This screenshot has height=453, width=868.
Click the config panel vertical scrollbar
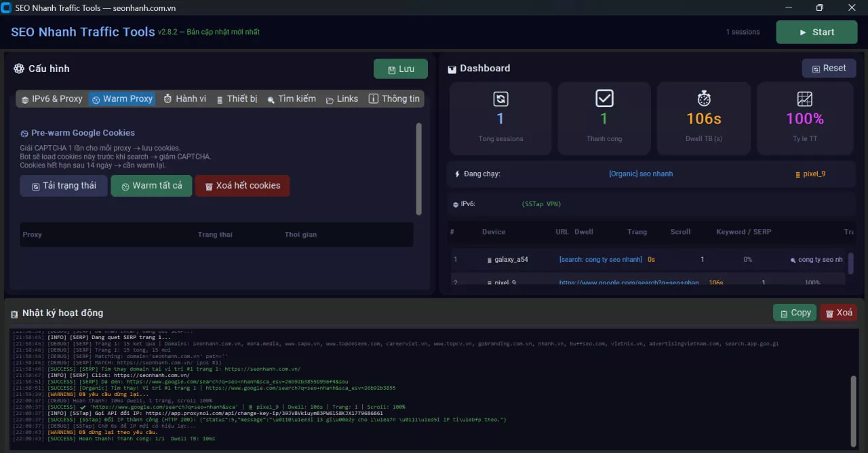418,169
